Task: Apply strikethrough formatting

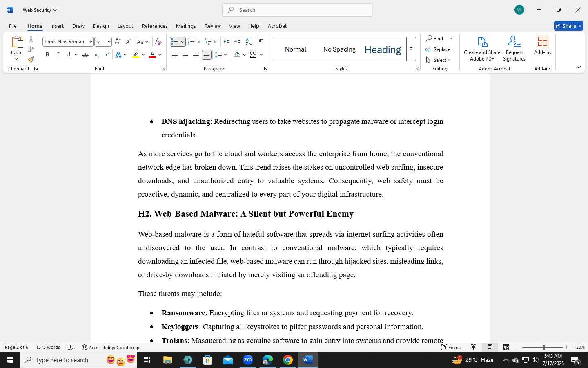Action: [85, 55]
